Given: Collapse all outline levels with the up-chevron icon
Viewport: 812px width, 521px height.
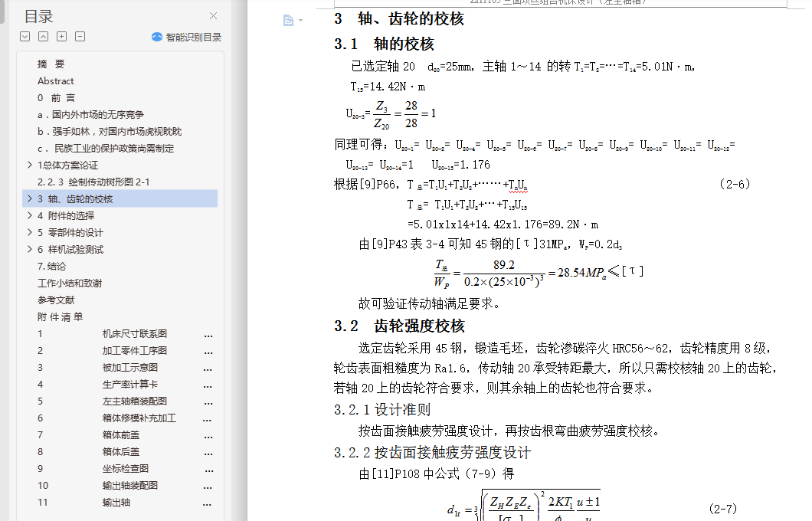Looking at the screenshot, I should point(44,36).
